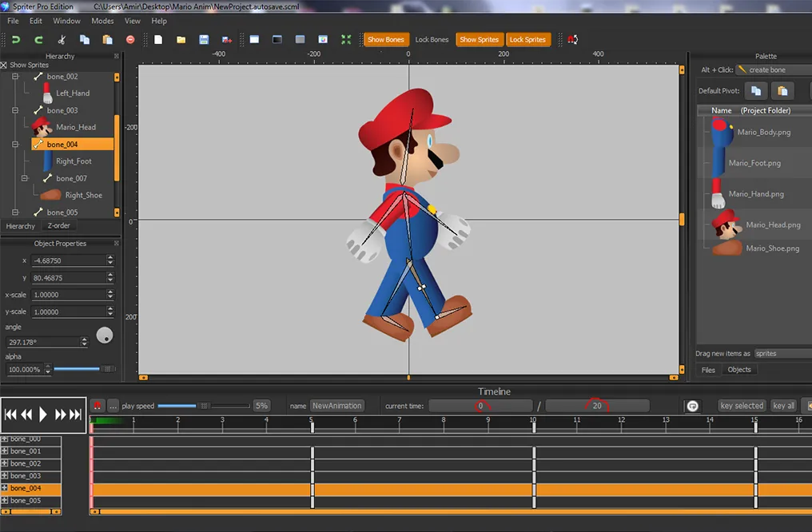Image resolution: width=812 pixels, height=532 pixels.
Task: Jump to first frame playback button
Action: [10, 415]
